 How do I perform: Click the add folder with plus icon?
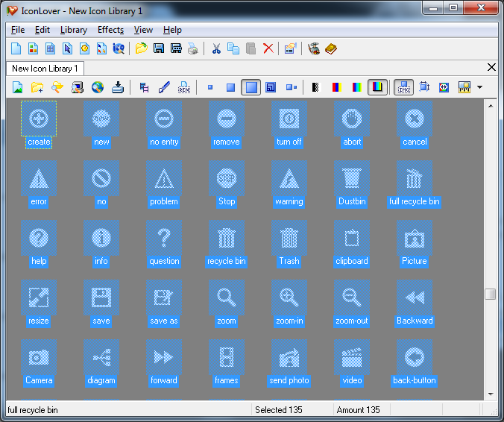click(x=37, y=87)
